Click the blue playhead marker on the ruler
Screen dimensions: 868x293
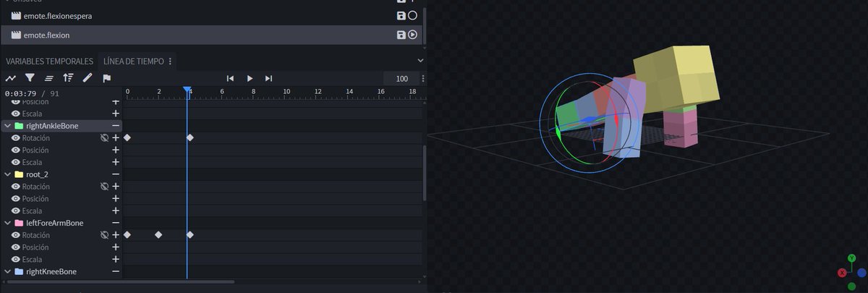(x=187, y=91)
